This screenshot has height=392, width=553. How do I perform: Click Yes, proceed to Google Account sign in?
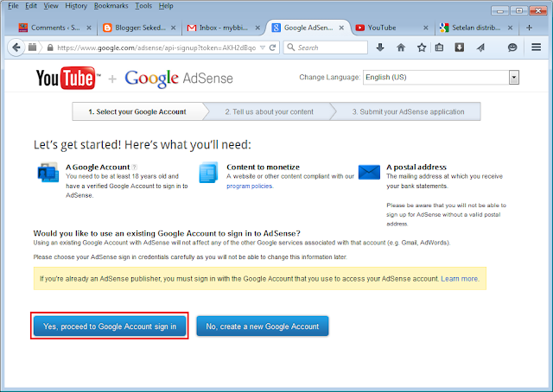click(x=110, y=326)
